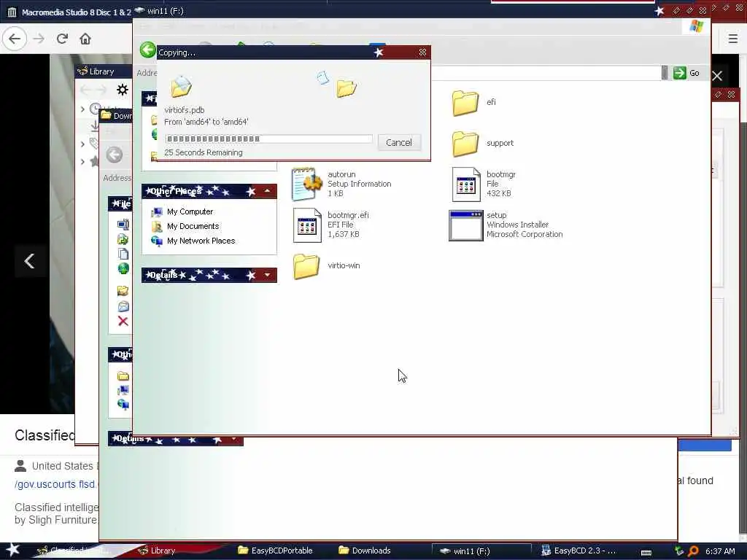The height and width of the screenshot is (560, 747).
Task: Click the Downloads download-arrow item in Library
Action: click(95, 125)
